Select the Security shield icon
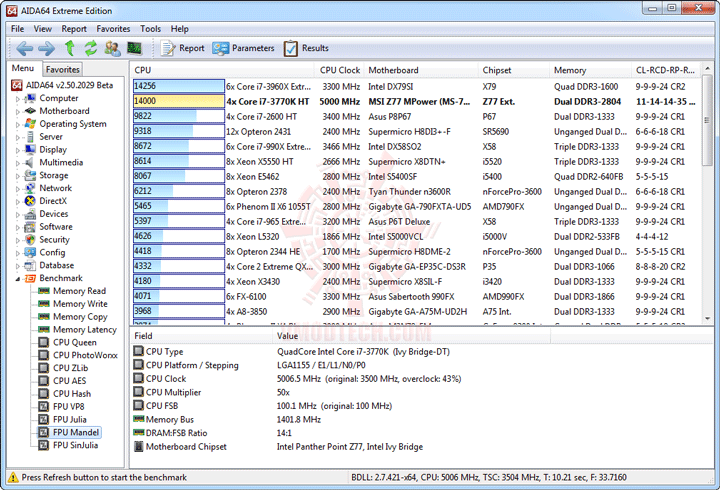The image size is (720, 490). tap(30, 239)
